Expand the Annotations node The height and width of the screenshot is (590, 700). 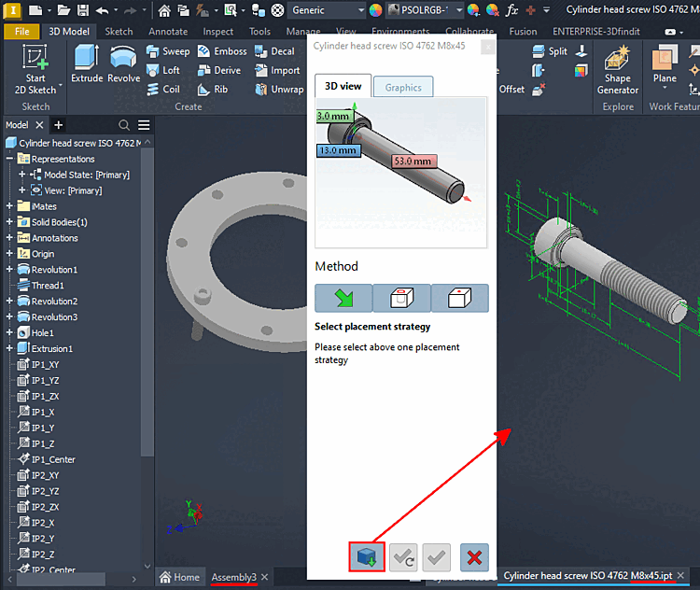click(x=9, y=238)
